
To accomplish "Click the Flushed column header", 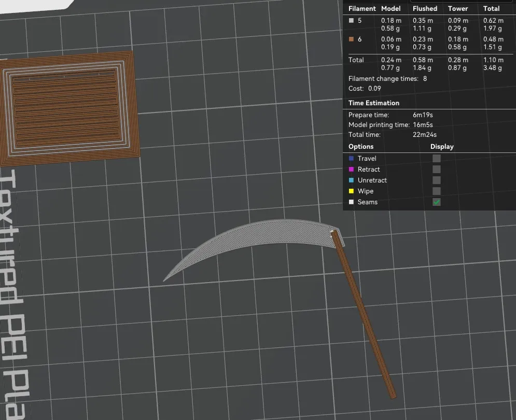I will click(x=425, y=9).
